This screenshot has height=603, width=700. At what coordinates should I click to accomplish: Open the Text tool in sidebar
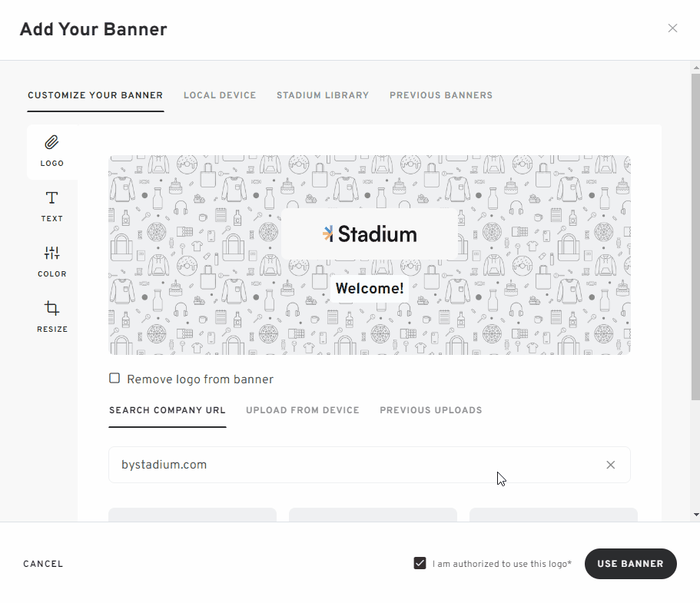click(51, 206)
